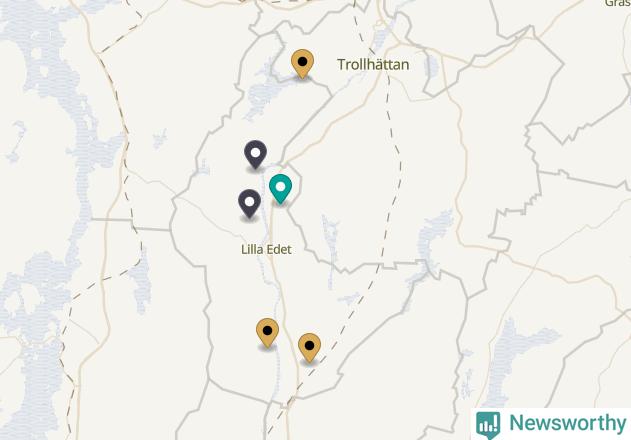Click the Trollhättan city label

click(373, 64)
